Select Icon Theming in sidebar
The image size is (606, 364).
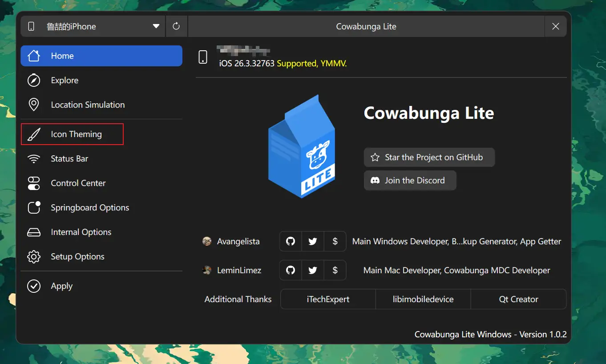pos(76,134)
